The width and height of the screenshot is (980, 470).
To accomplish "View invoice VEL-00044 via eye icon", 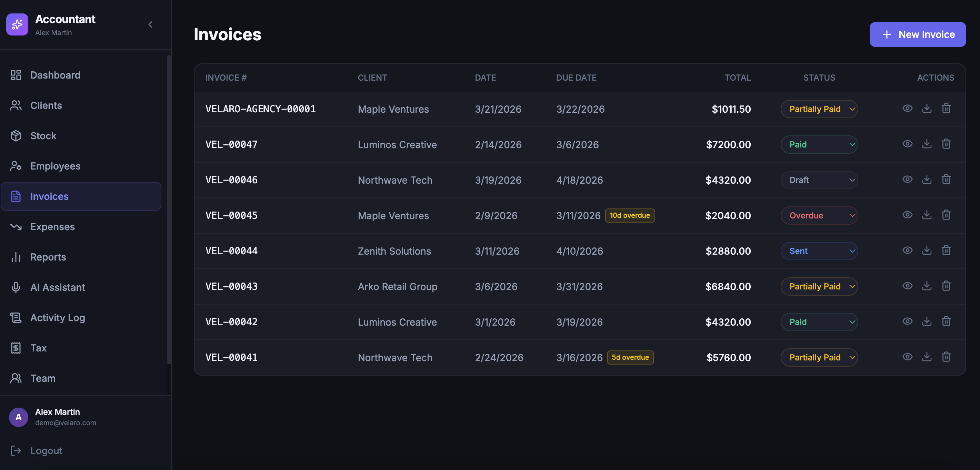I will coord(907,251).
